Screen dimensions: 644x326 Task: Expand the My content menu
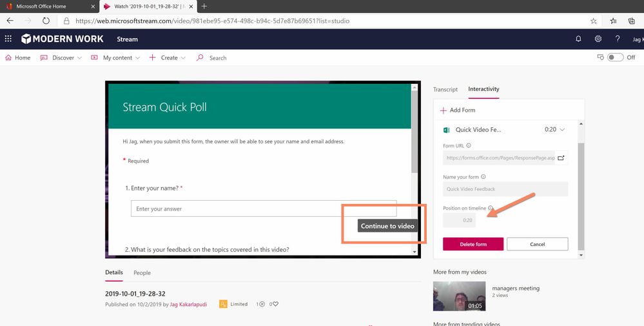[115, 57]
